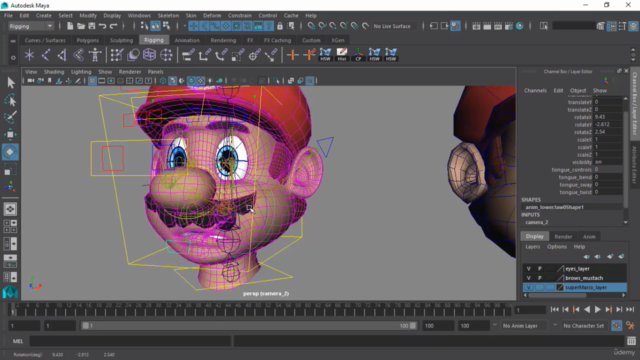Open the HumanIK skeleton shelf icon

pos(95,55)
